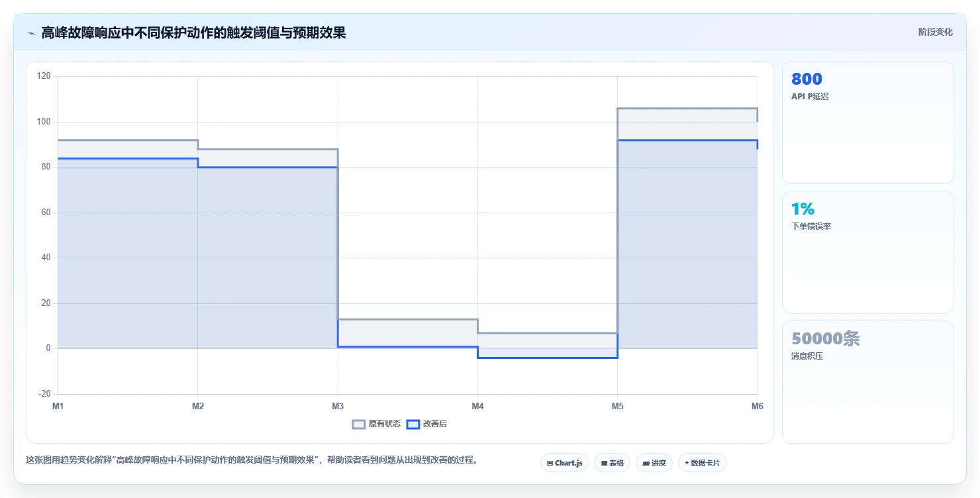Click the 40 y-axis value

[x=46, y=258]
